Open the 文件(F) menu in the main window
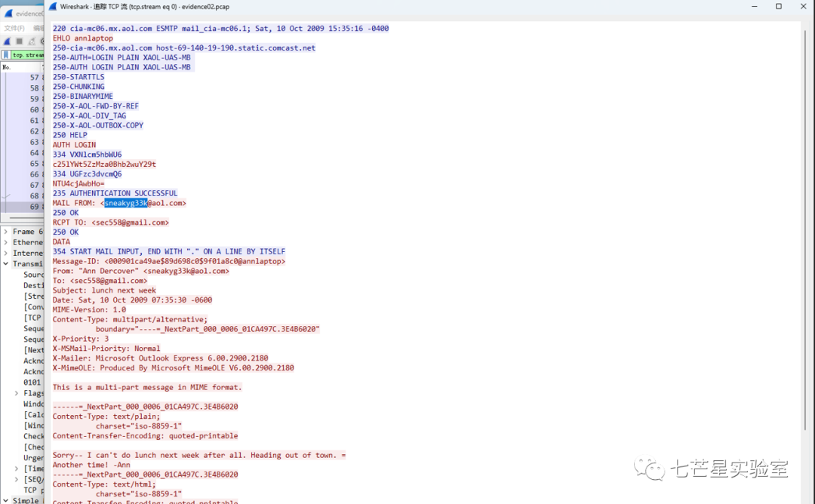The height and width of the screenshot is (504, 815). coord(14,28)
